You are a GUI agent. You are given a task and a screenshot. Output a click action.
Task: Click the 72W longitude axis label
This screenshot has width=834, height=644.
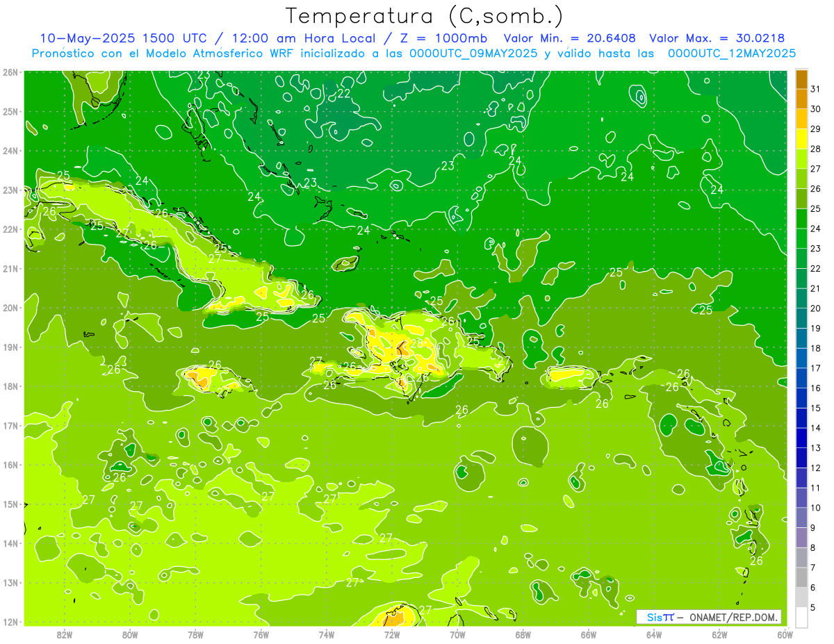(x=392, y=634)
